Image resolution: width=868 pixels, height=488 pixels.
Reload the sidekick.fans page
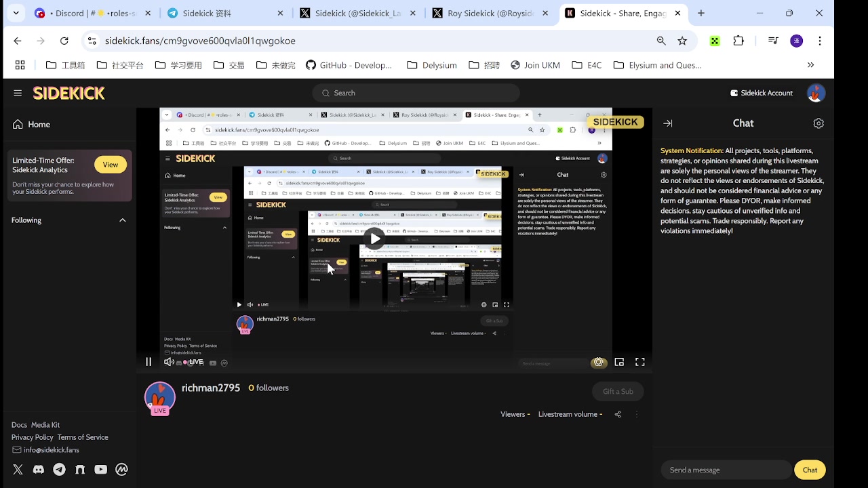point(64,41)
